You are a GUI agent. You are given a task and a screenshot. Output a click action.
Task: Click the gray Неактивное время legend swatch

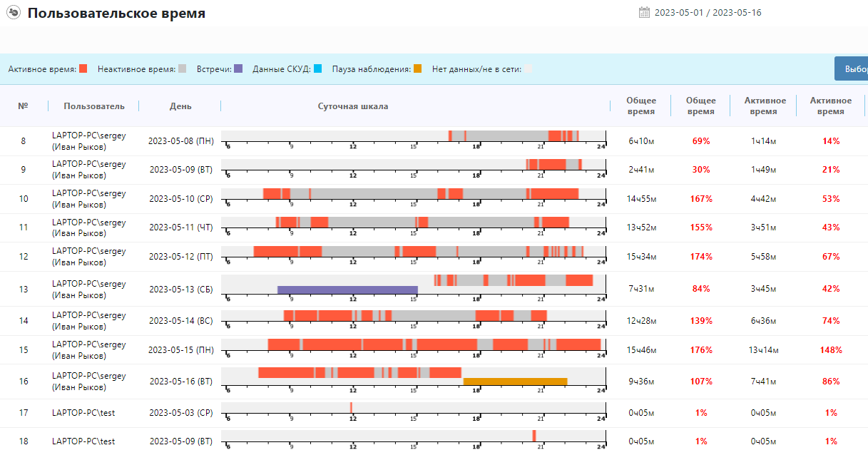pos(183,69)
